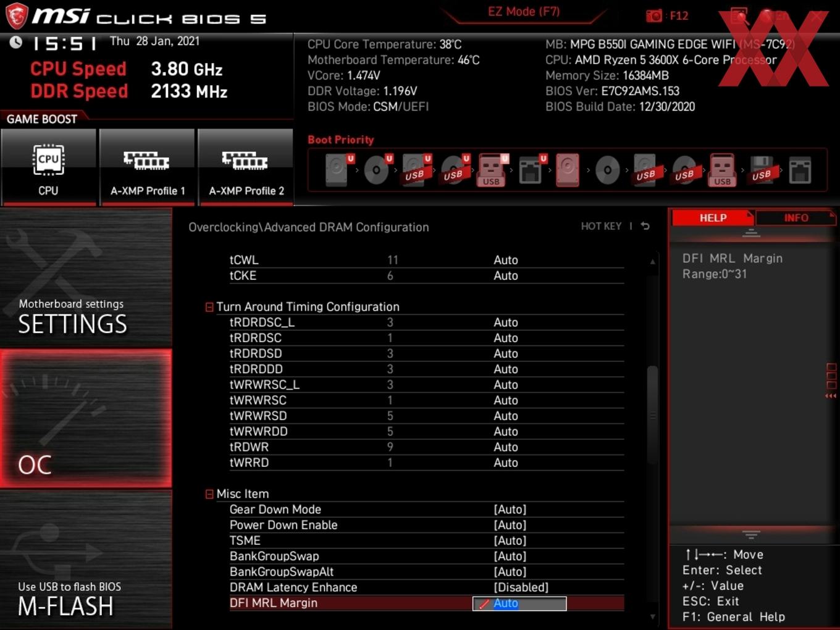Select the tWRRD Auto value field

(506, 463)
